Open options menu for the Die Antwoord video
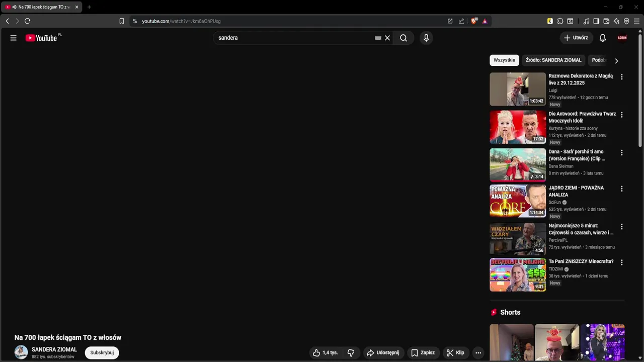 [621, 115]
